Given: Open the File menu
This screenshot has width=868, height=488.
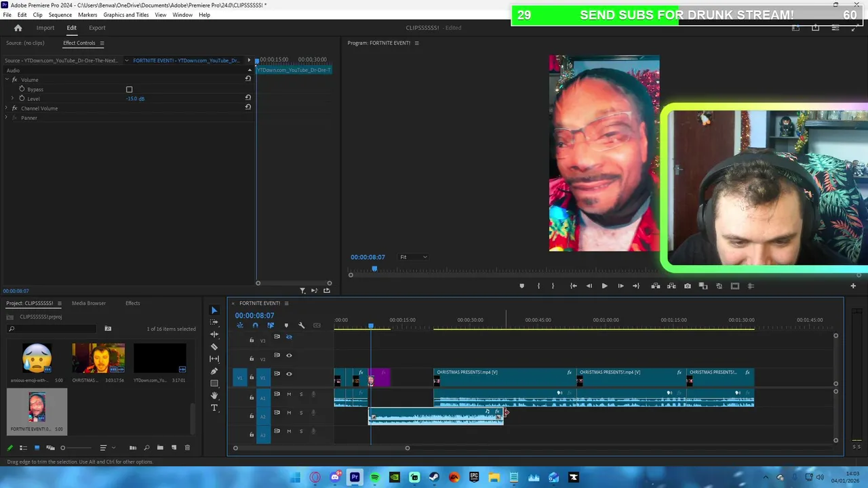Looking at the screenshot, I should point(7,15).
